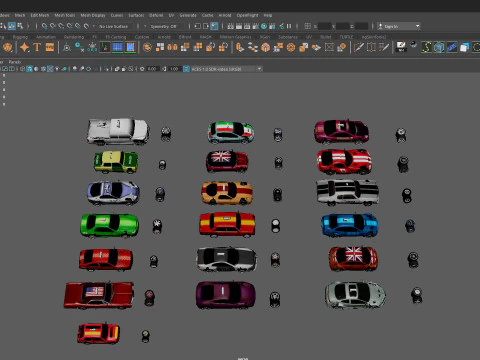The image size is (480, 360).
Task: Select the Multi-Cut pencil shelf icon
Action: 358,47
